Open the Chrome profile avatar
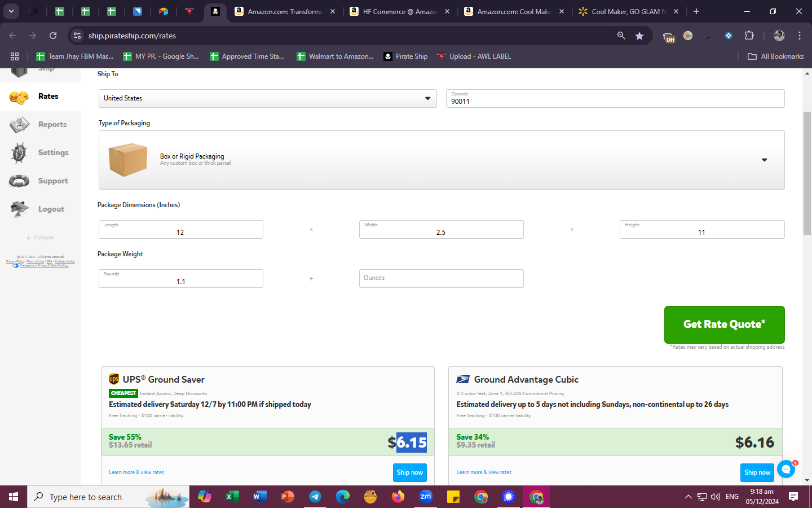Screen dimensions: 812x508 [x=779, y=36]
